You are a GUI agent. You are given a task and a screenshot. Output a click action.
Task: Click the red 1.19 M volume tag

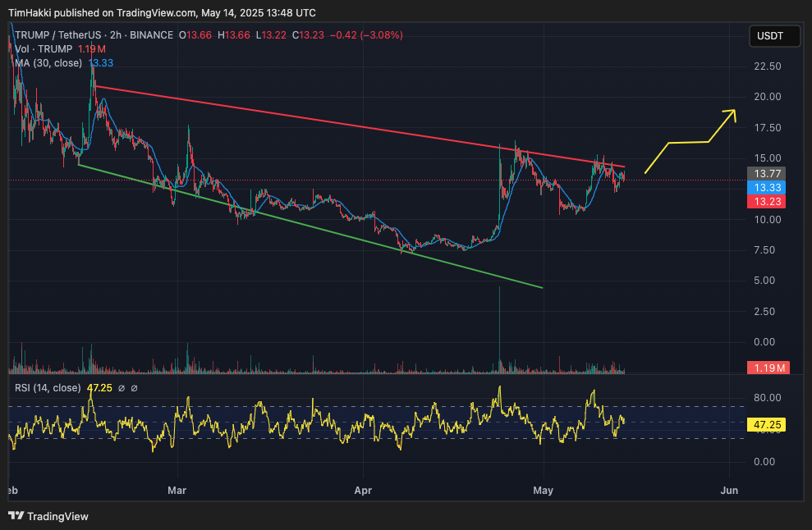point(768,368)
